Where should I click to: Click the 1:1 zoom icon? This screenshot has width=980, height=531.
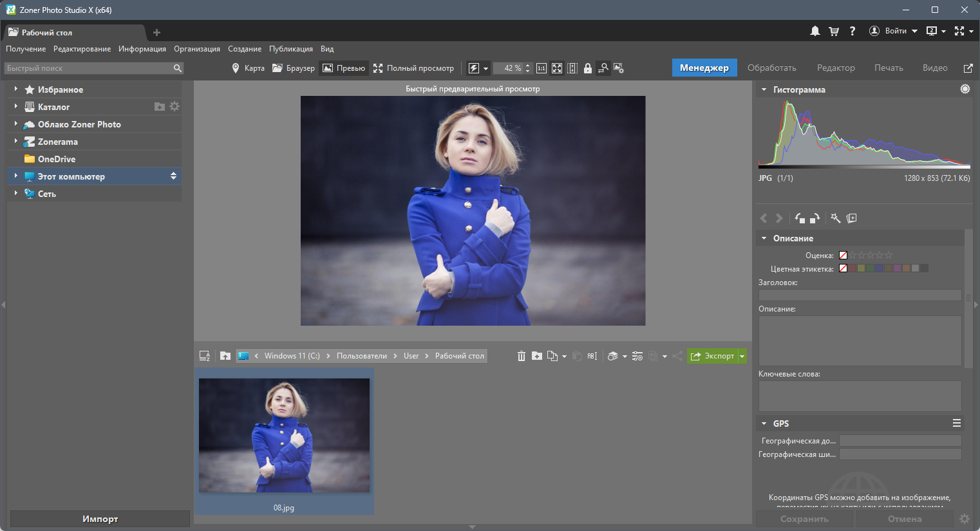[x=542, y=68]
